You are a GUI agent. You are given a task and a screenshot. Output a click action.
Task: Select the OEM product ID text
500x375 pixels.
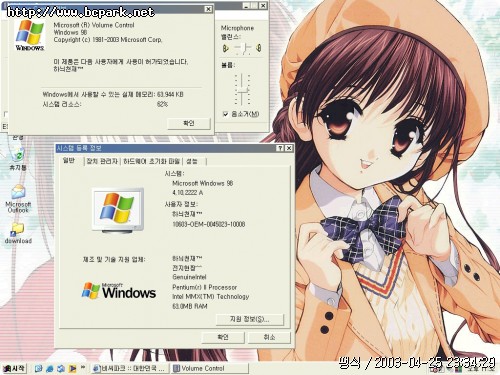tap(209, 224)
